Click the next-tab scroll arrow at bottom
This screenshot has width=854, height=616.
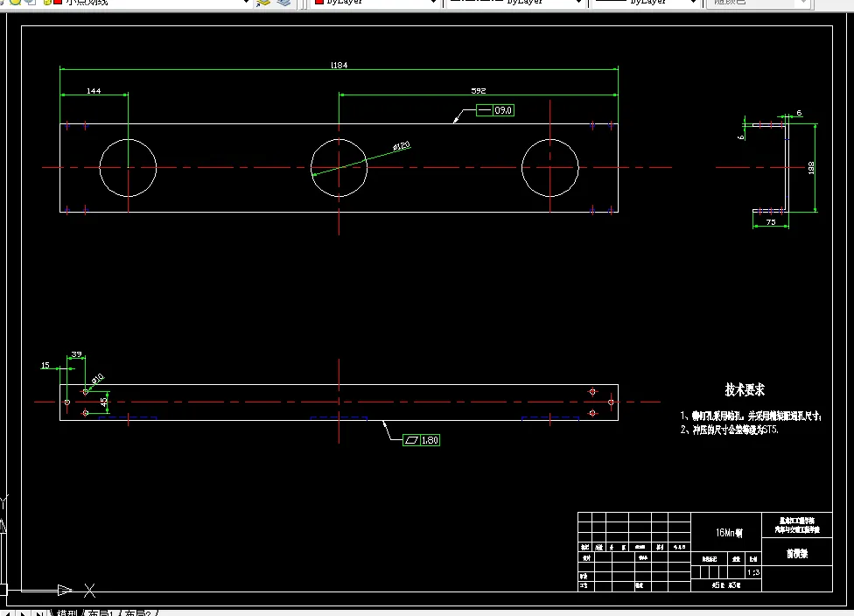pyautogui.click(x=23, y=613)
